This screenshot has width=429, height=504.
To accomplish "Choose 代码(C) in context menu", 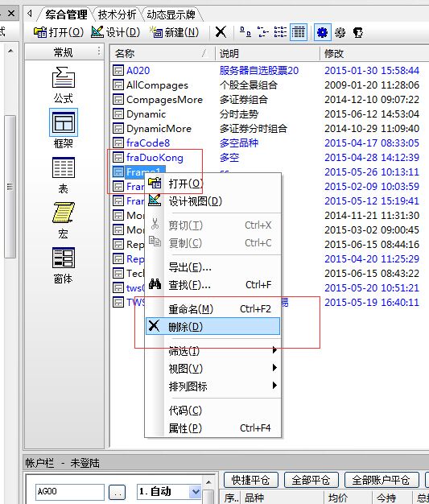I will pyautogui.click(x=213, y=410).
